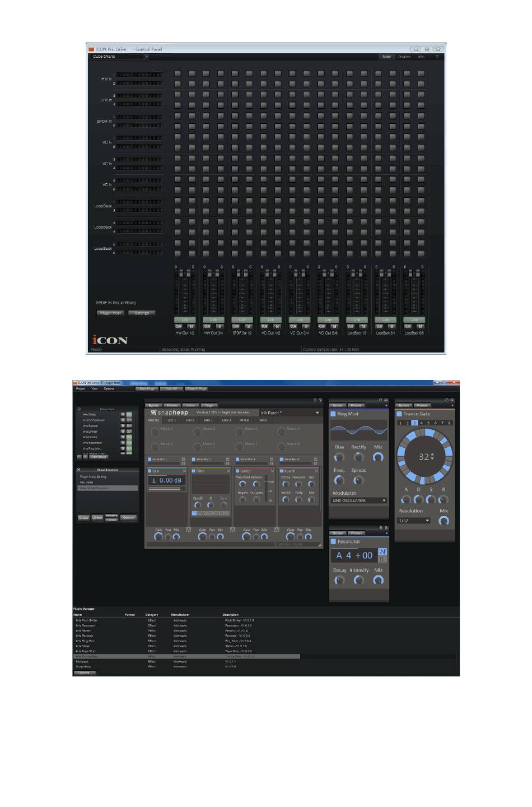Click the Add Group button in effects rack
The width and height of the screenshot is (532, 807).
tap(98, 457)
